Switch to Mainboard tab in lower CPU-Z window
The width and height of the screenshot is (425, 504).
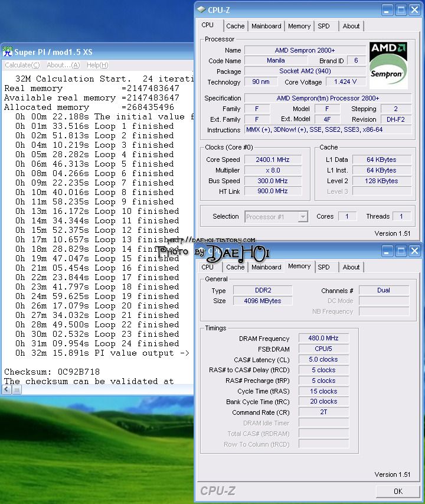pos(266,267)
